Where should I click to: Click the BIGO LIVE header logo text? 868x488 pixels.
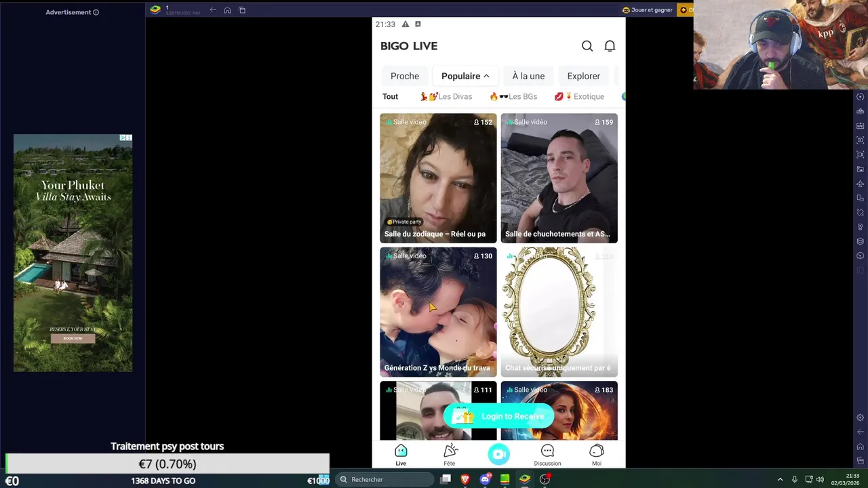[x=409, y=46]
